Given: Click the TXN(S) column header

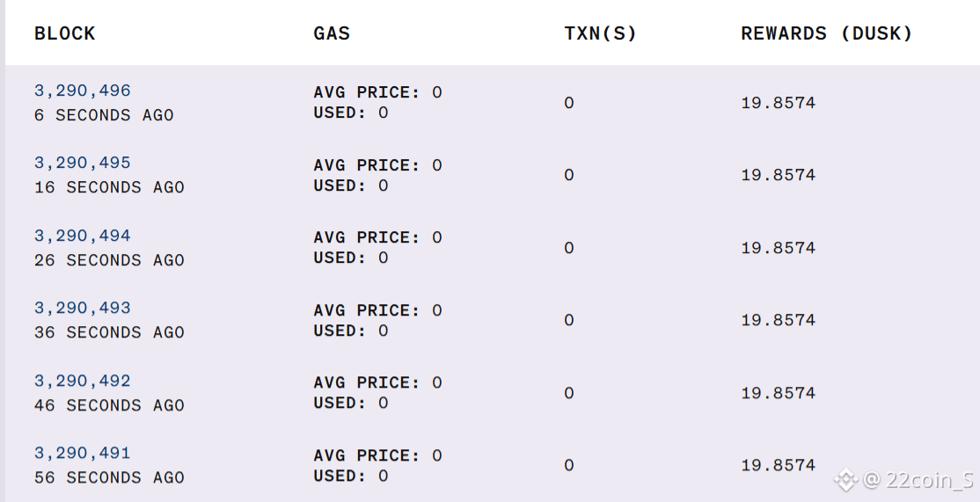Looking at the screenshot, I should point(600,33).
